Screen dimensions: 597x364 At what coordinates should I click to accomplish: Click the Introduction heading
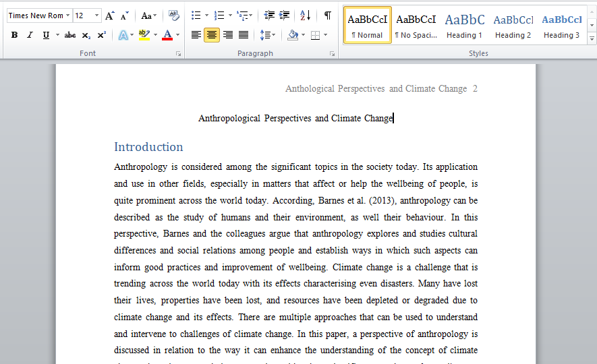click(x=148, y=147)
